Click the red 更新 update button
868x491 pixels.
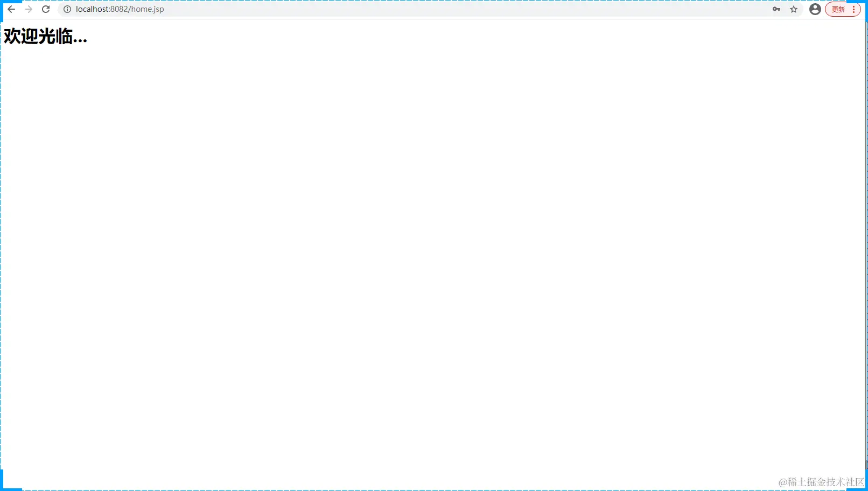click(x=838, y=9)
